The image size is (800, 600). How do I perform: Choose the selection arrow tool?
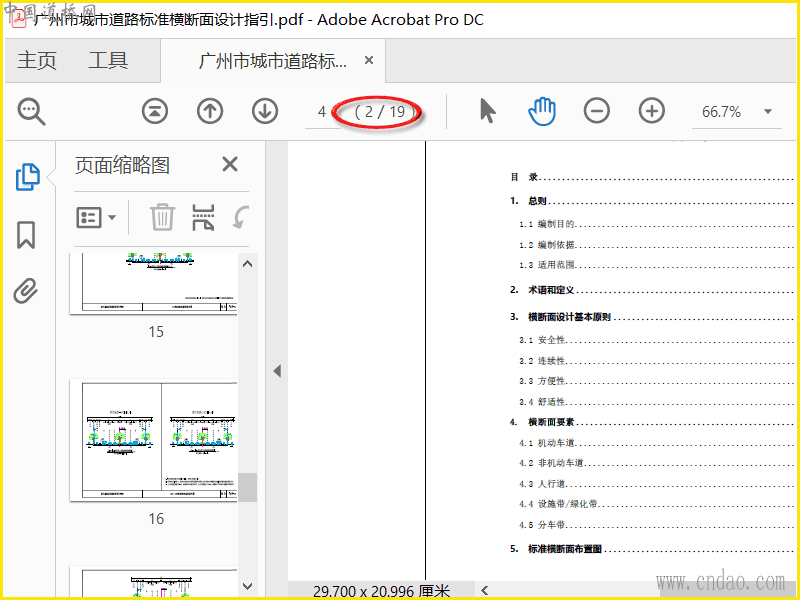coord(487,111)
